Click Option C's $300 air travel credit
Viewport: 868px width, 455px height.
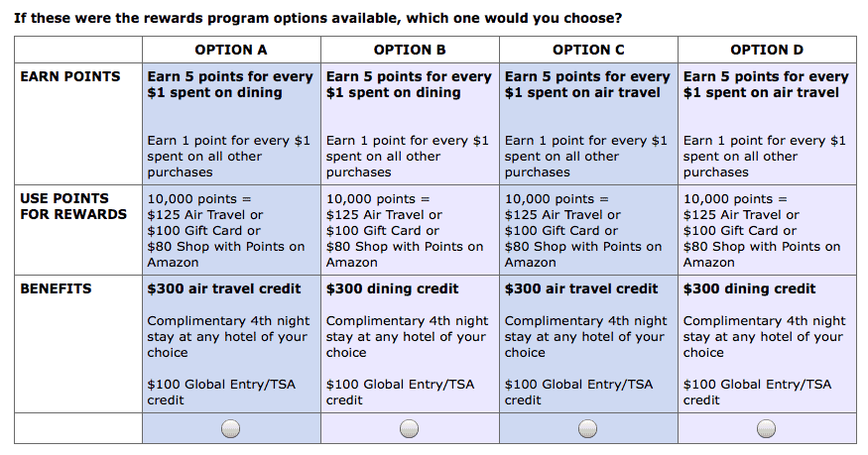tap(581, 288)
